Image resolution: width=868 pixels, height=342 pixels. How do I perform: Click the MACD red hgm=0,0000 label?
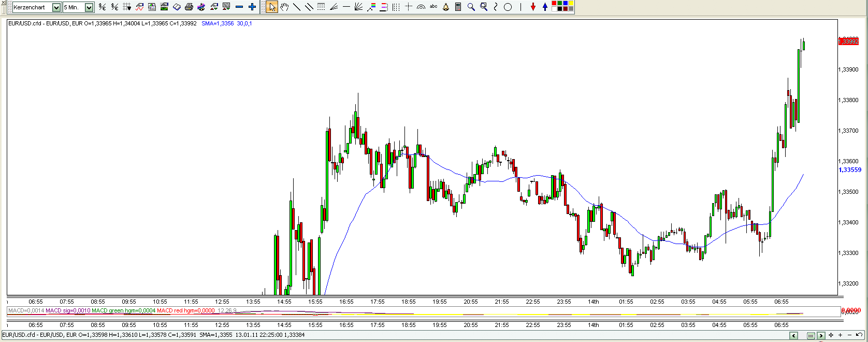pyautogui.click(x=186, y=311)
